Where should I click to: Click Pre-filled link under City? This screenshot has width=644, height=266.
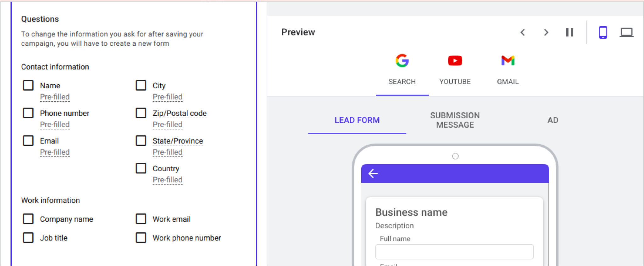pyautogui.click(x=167, y=97)
